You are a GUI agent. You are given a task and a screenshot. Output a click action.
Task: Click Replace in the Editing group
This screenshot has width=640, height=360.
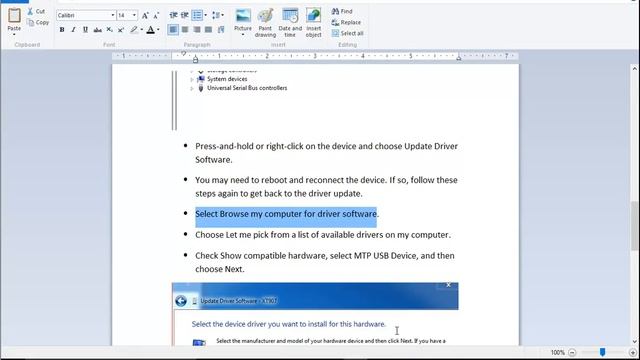tap(346, 22)
